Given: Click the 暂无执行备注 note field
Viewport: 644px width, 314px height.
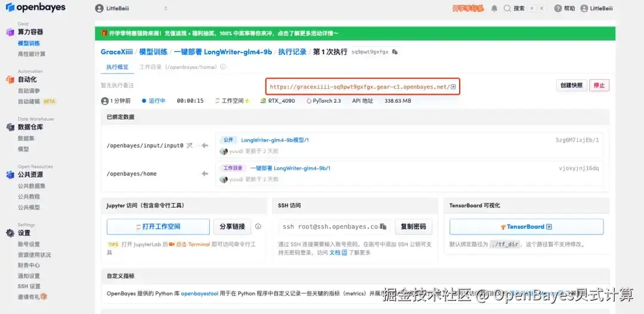Looking at the screenshot, I should click(x=117, y=85).
